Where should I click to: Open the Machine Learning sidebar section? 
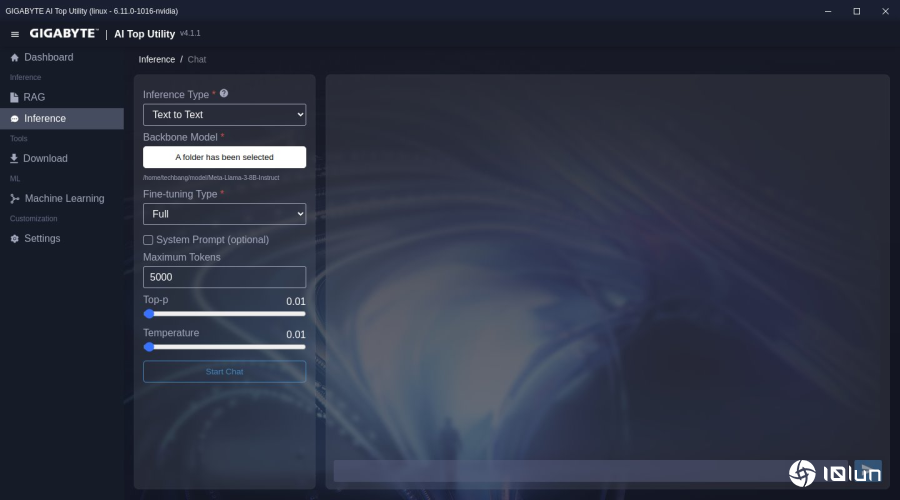click(x=64, y=199)
